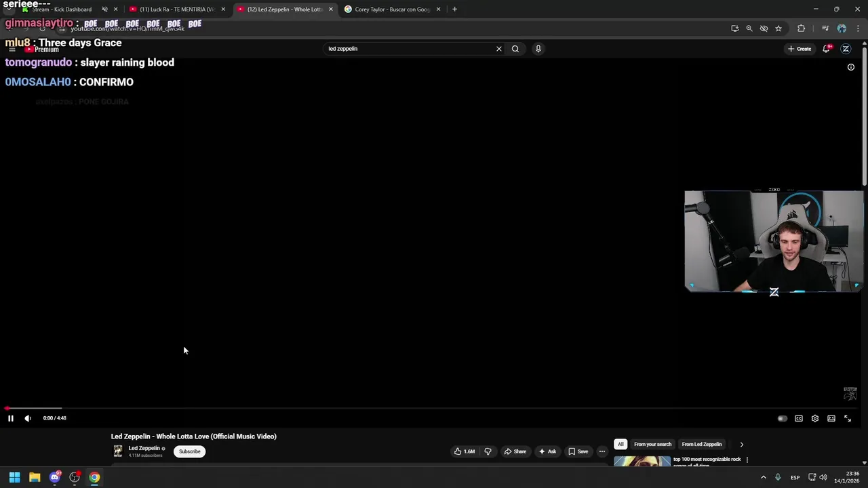Viewport: 868px width, 488px height.
Task: Open the video player settings gear
Action: [815, 418]
